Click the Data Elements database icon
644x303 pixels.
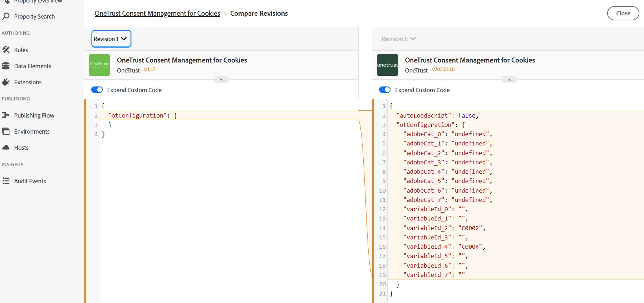tap(6, 66)
